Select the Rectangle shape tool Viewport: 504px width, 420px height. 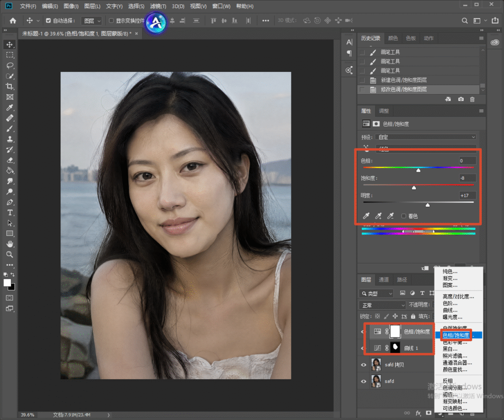pos(10,233)
